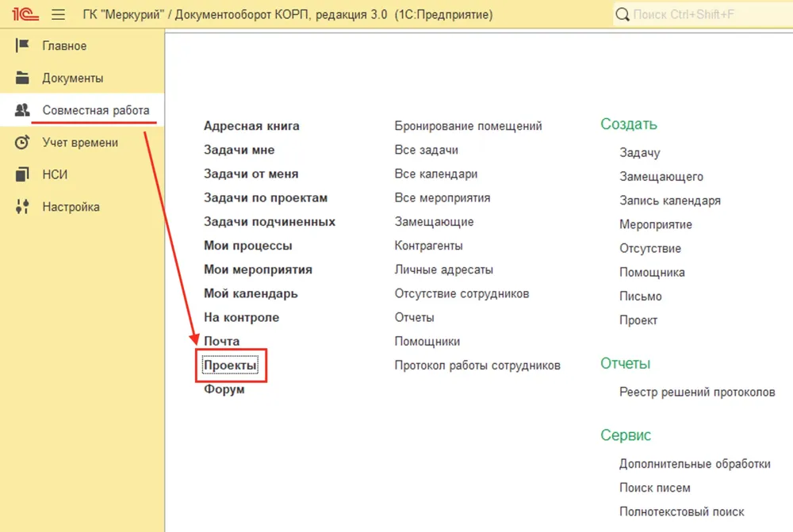
Task: Create a new Мероприятие
Action: (x=656, y=224)
